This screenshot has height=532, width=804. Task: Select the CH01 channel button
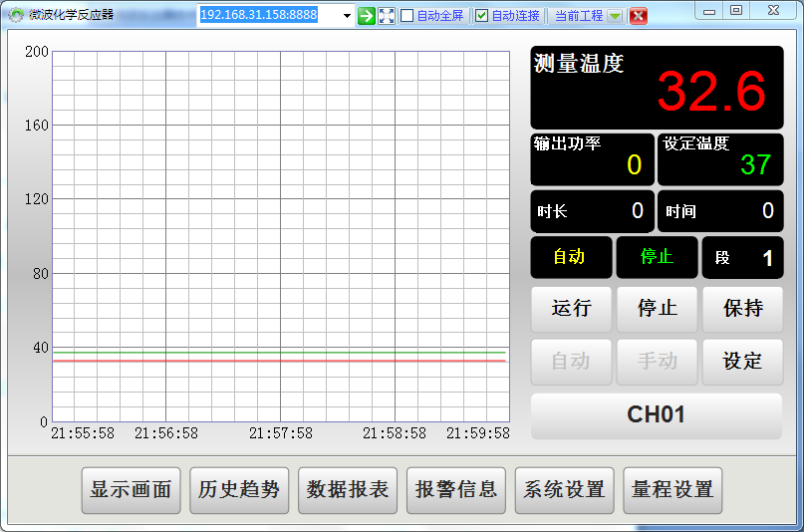coord(657,415)
